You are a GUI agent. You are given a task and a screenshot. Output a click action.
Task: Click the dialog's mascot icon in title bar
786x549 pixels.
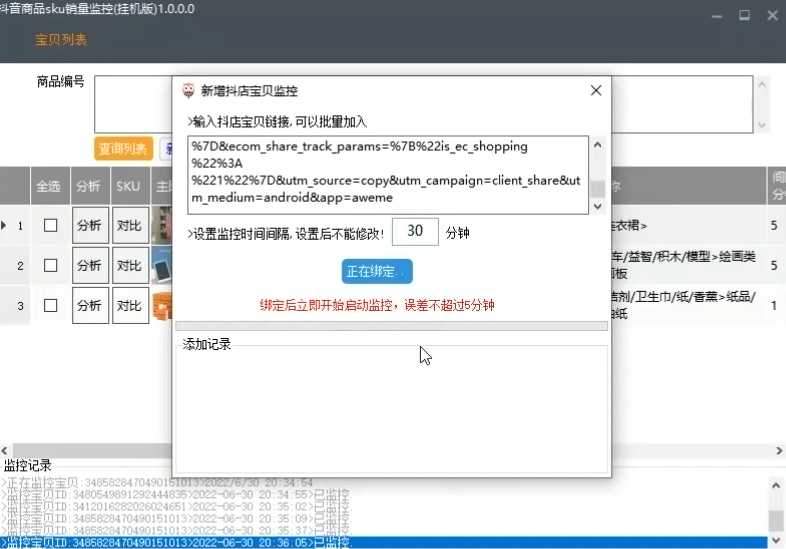point(188,90)
